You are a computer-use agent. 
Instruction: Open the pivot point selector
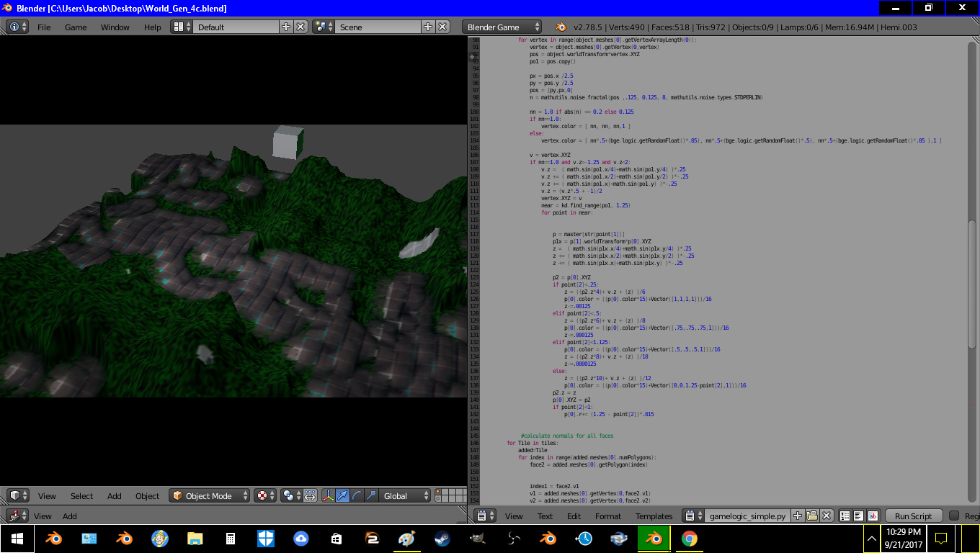pos(291,495)
